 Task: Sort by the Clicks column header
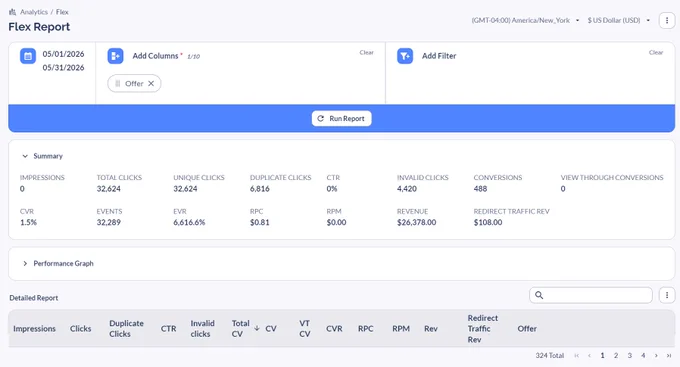click(x=81, y=329)
